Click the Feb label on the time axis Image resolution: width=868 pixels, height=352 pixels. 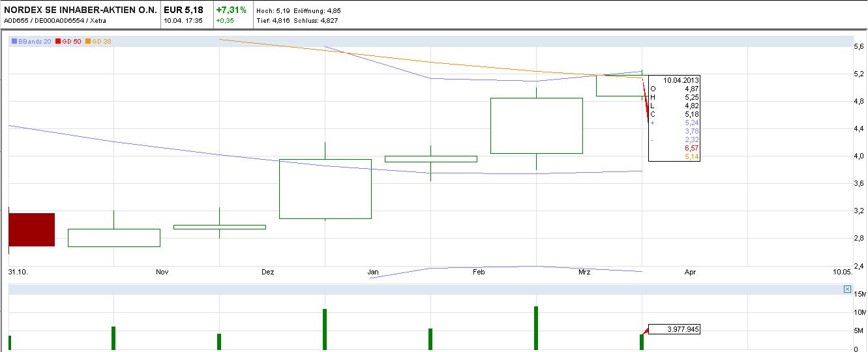[x=479, y=272]
